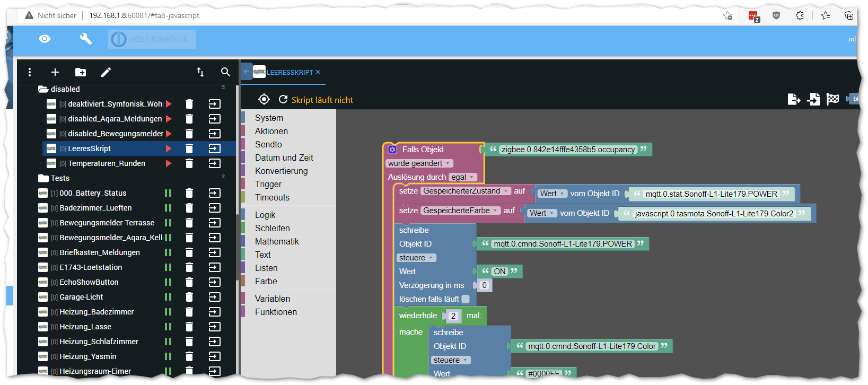The height and width of the screenshot is (385, 868).
Task: Pause Briefkasten_Meldungen script
Action: (x=168, y=252)
